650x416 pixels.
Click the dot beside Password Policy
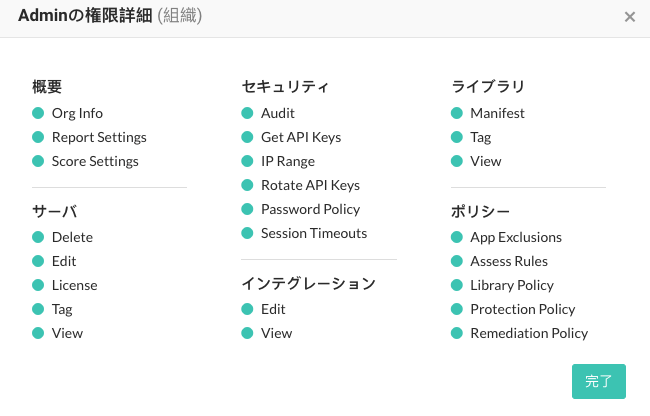point(247,209)
